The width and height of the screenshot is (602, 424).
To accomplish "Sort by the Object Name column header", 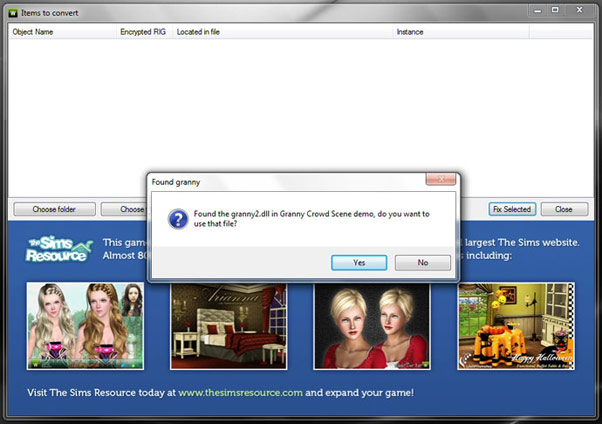I will coord(32,32).
